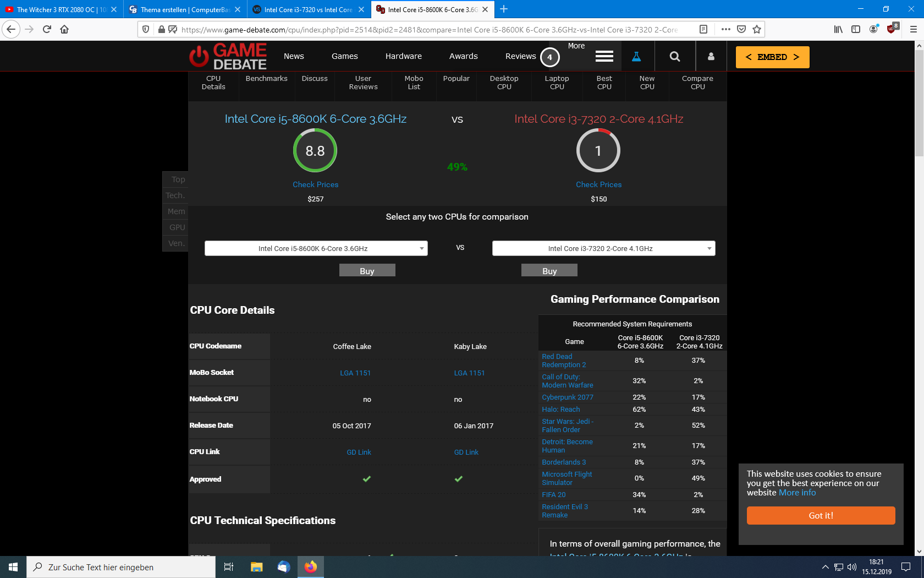
Task: Click Firefox icon on taskbar
Action: coord(311,567)
